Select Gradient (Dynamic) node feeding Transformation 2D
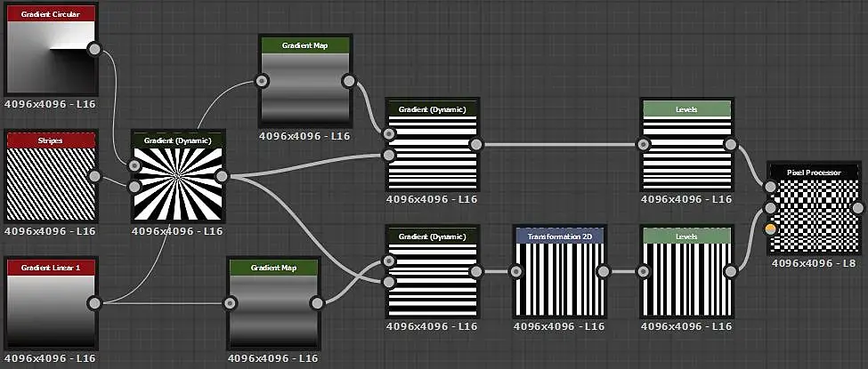 433,271
